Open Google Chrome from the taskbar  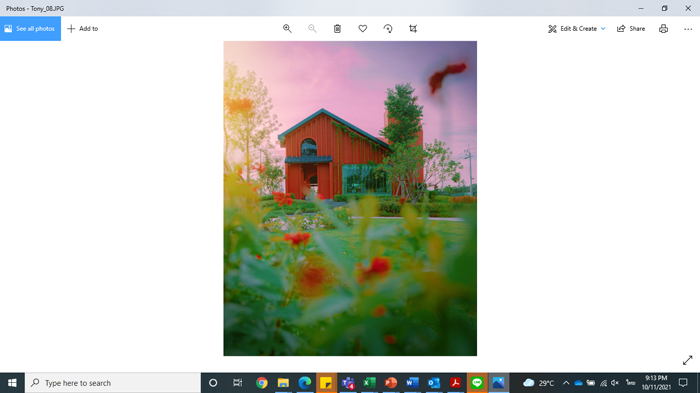coord(262,383)
